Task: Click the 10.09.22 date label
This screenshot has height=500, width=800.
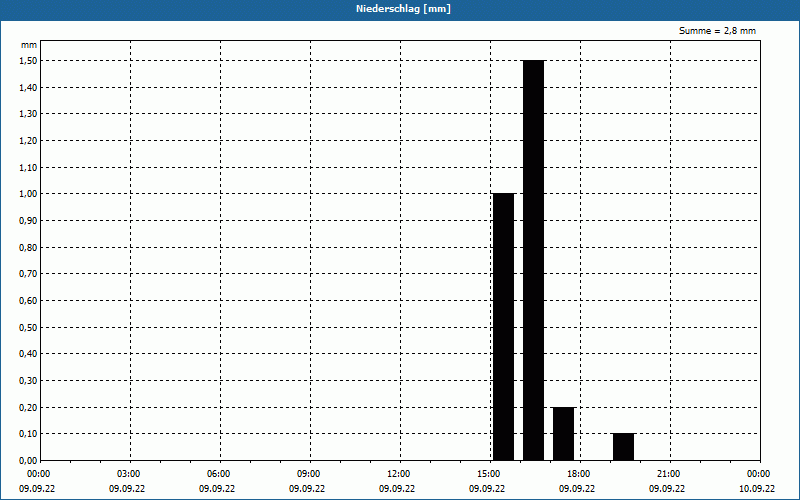Action: click(x=757, y=489)
